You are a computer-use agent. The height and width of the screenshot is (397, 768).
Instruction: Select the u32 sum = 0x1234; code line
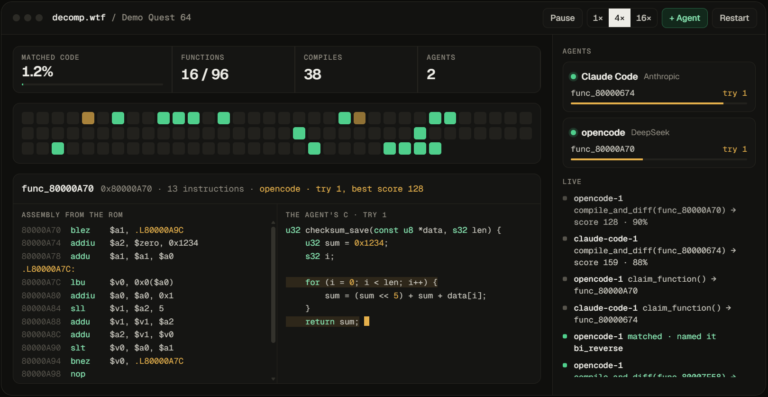point(346,243)
